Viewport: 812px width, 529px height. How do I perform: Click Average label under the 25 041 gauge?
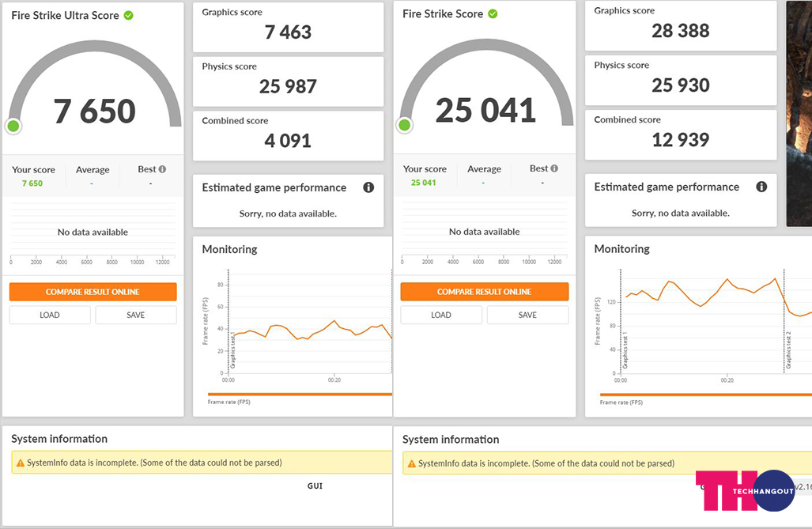[x=484, y=169]
